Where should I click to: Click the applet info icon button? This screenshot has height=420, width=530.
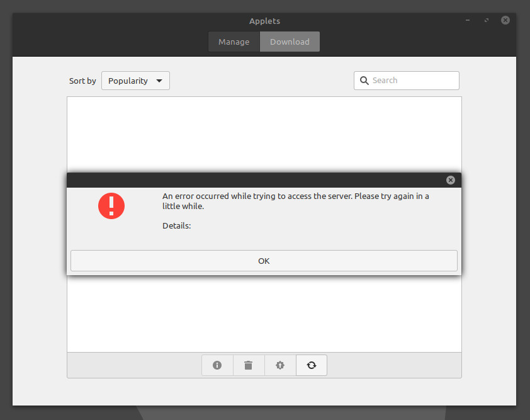217,365
